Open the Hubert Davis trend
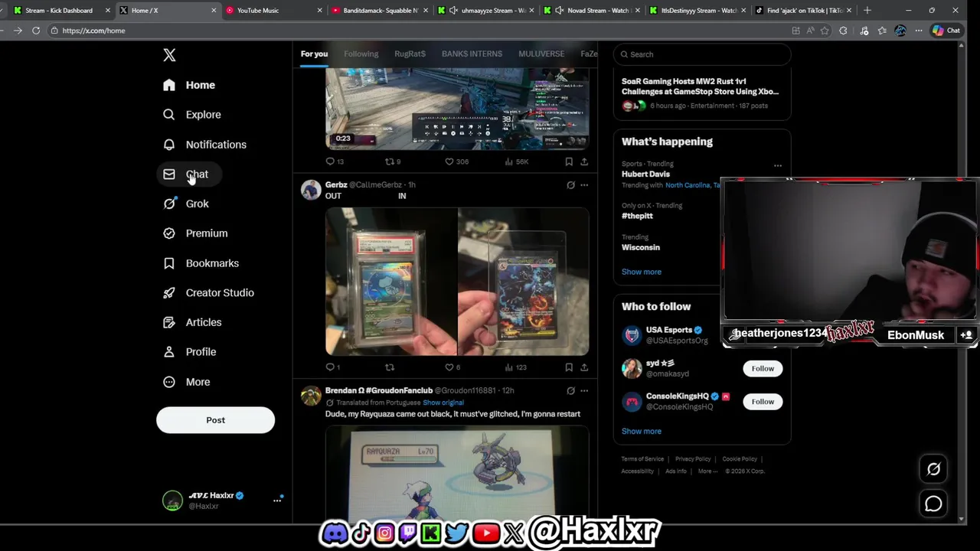Screen dimensions: 980x551 [645, 174]
